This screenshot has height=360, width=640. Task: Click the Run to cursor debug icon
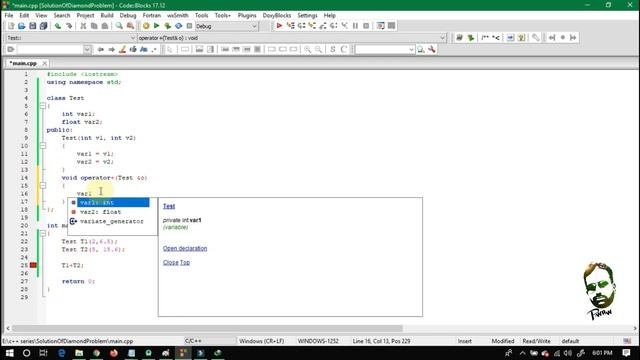tap(290, 26)
